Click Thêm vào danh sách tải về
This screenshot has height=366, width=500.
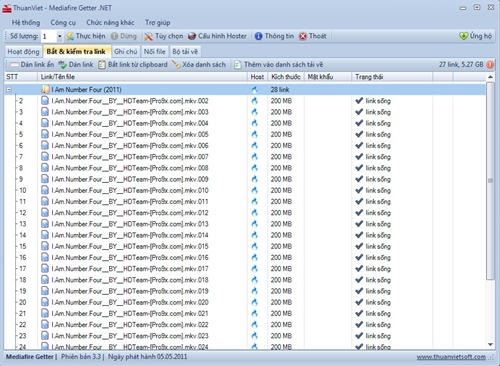coord(279,64)
